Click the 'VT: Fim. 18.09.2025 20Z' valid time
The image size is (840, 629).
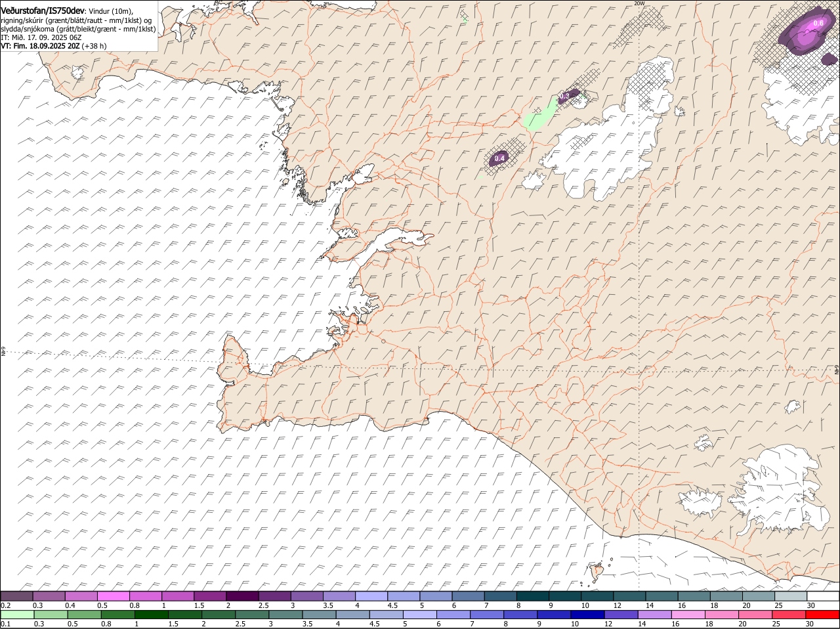click(x=40, y=46)
